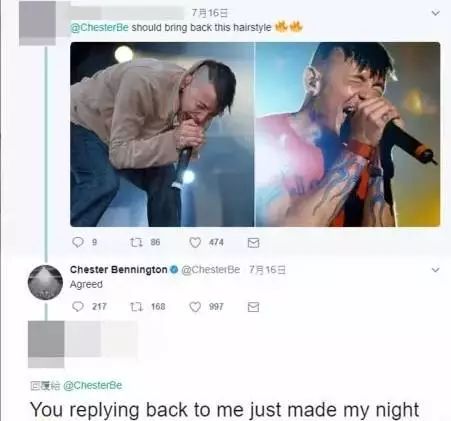Screen dimensions: 451x421
Task: Click the Chester Bennington display name
Action: pyautogui.click(x=119, y=269)
